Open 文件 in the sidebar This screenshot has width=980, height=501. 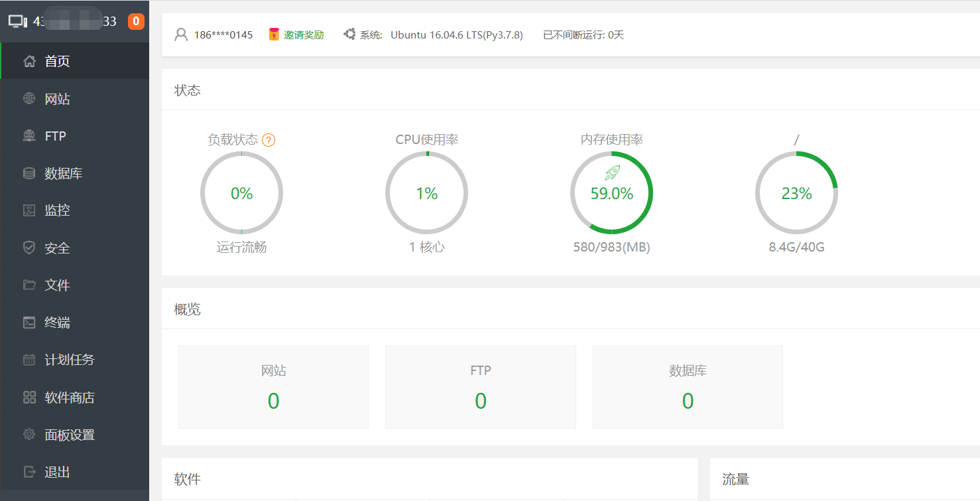tap(74, 285)
